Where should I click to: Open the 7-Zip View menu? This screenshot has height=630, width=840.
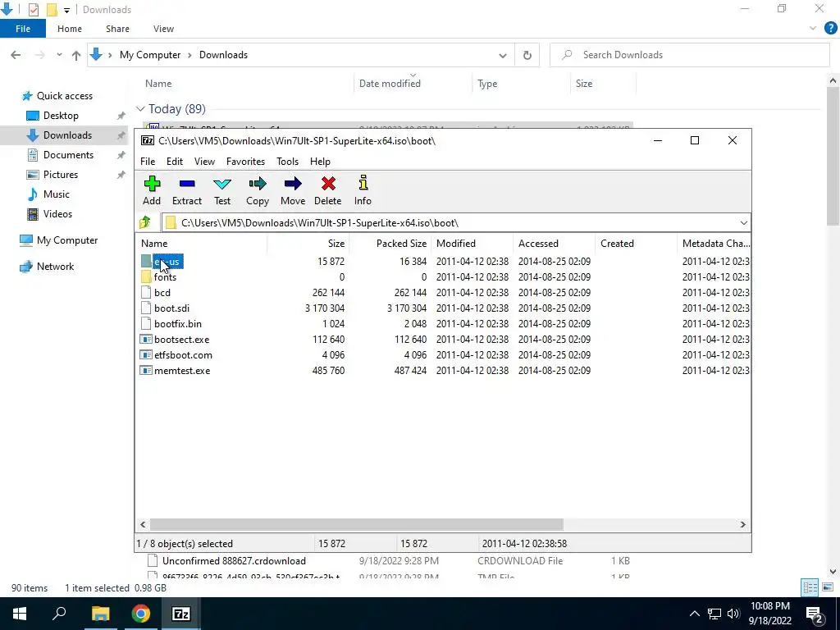coord(204,162)
